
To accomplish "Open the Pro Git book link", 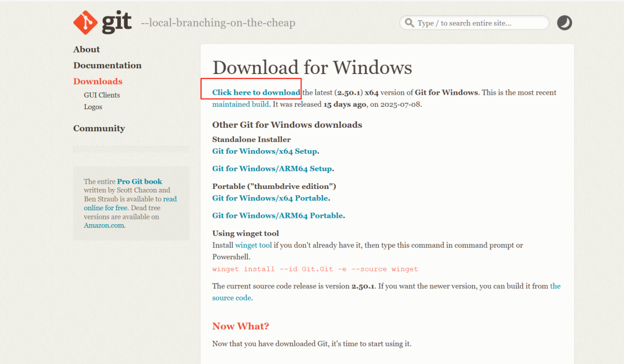I will click(140, 181).
